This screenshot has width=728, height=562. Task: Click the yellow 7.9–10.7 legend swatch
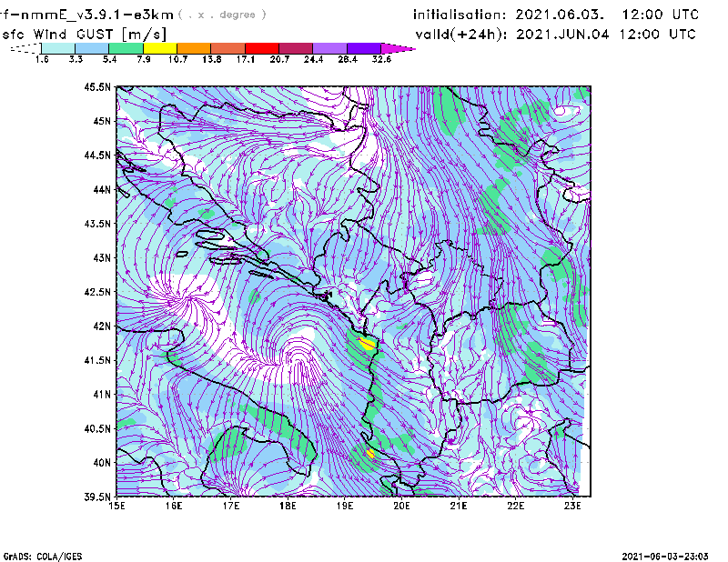click(160, 48)
